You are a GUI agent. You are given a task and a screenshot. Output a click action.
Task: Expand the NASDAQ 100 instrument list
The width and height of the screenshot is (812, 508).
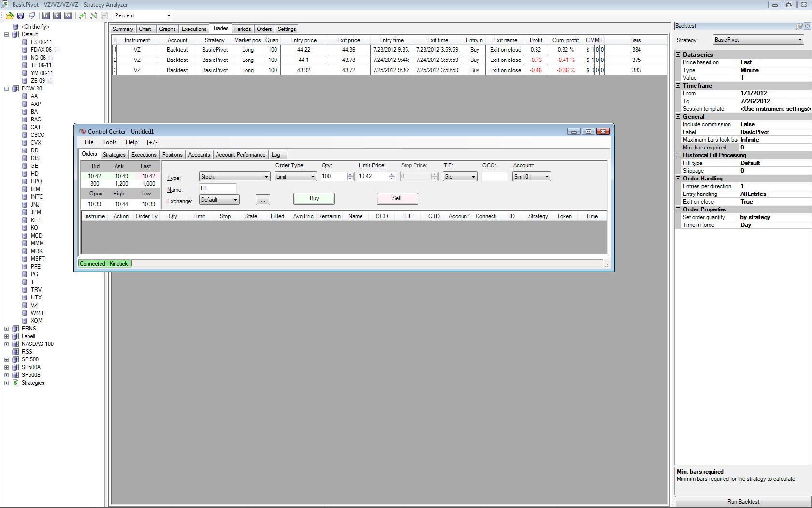coord(7,344)
